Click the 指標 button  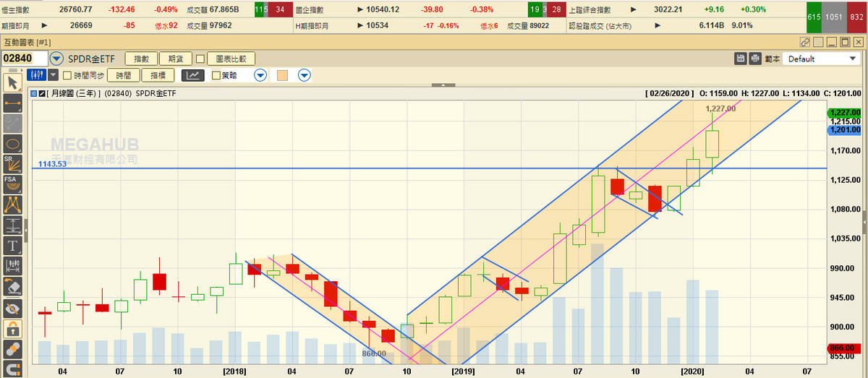tap(158, 74)
